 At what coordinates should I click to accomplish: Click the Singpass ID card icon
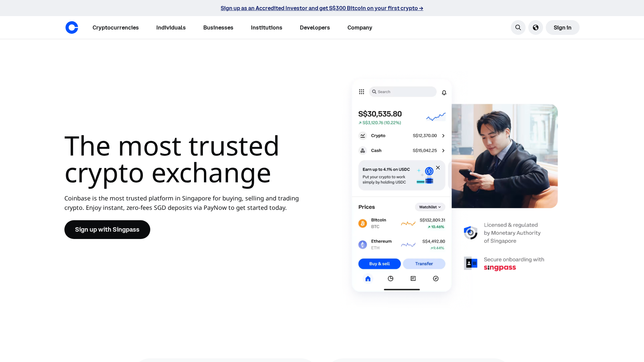click(471, 263)
